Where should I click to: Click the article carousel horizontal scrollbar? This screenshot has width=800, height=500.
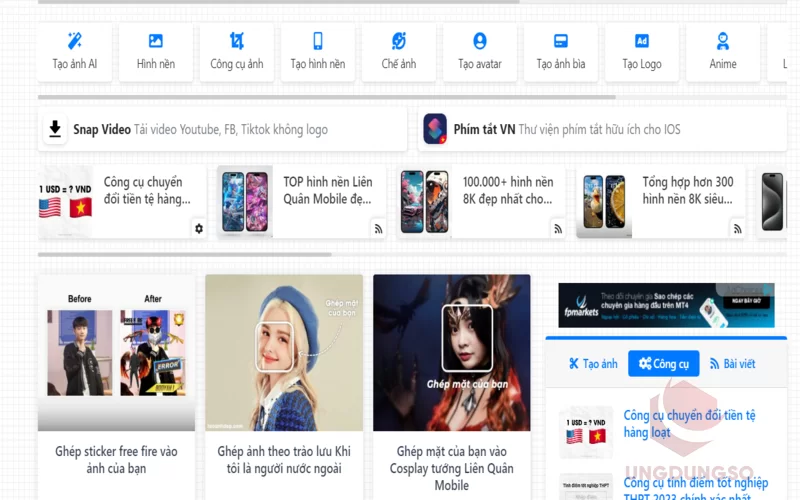[185, 254]
